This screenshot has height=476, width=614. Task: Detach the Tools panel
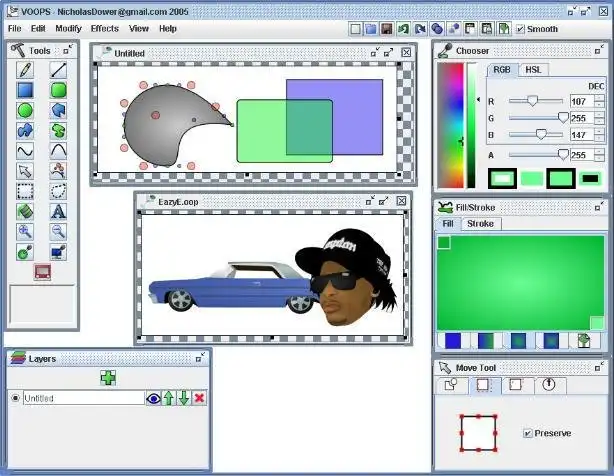[x=68, y=50]
